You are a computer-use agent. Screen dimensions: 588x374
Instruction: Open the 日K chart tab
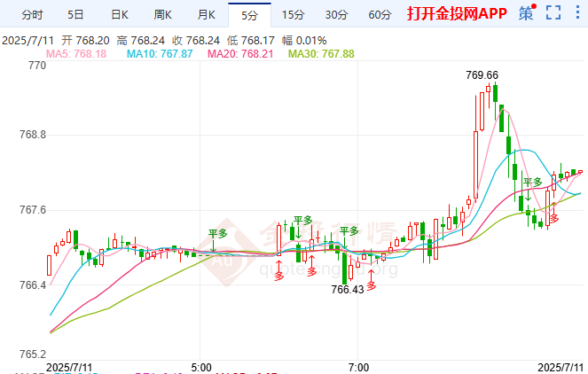point(119,15)
